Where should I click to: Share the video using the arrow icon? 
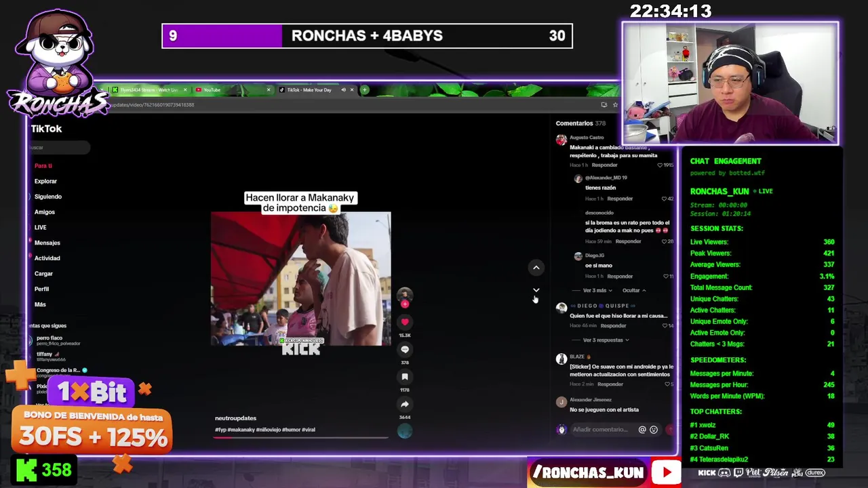pos(405,405)
